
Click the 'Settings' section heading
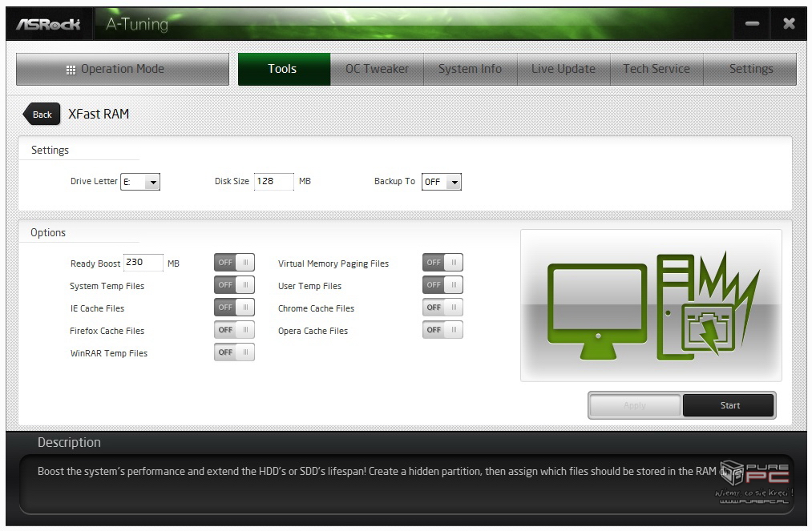click(50, 150)
